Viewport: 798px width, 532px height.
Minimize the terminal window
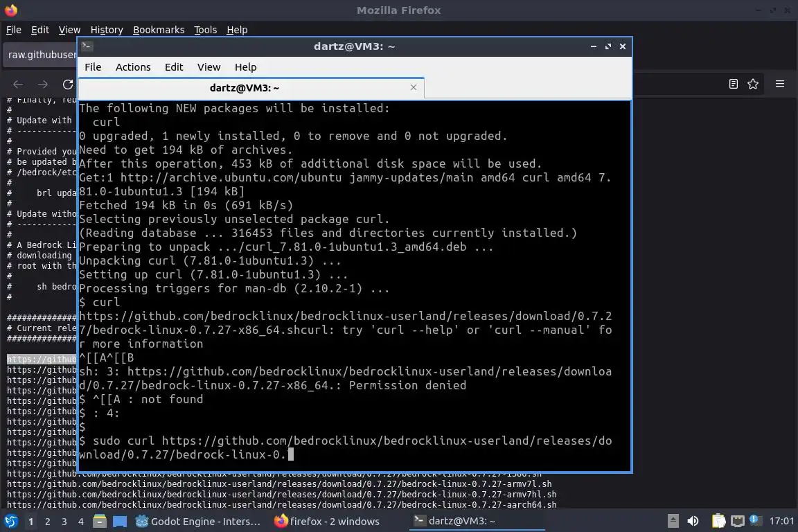(594, 46)
